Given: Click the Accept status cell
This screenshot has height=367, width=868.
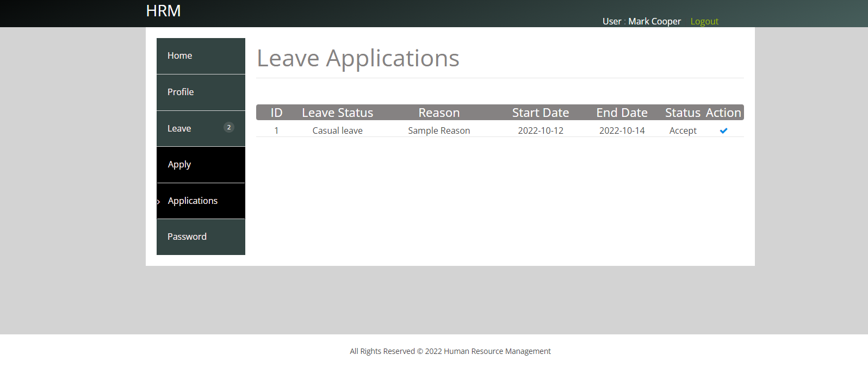Looking at the screenshot, I should 683,130.
